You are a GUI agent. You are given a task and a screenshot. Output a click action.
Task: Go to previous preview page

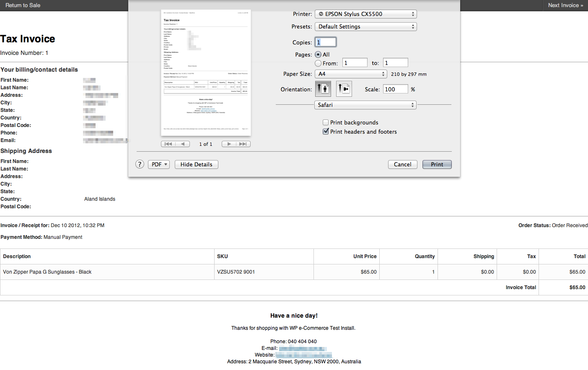click(183, 144)
